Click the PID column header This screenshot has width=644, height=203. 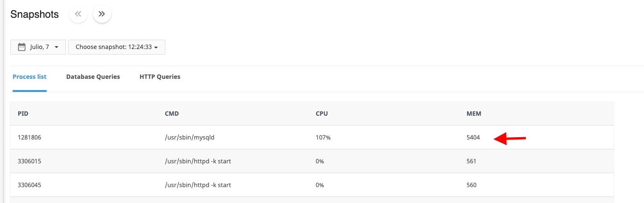(23, 113)
